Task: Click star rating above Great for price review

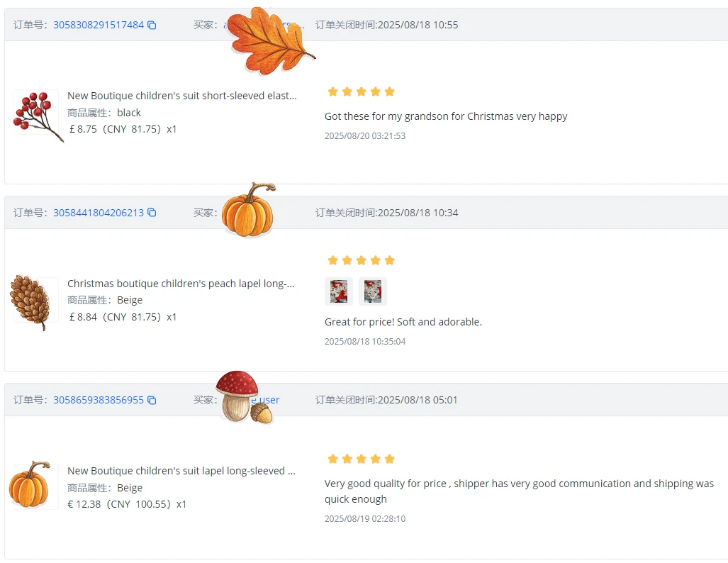Action: coord(362,260)
